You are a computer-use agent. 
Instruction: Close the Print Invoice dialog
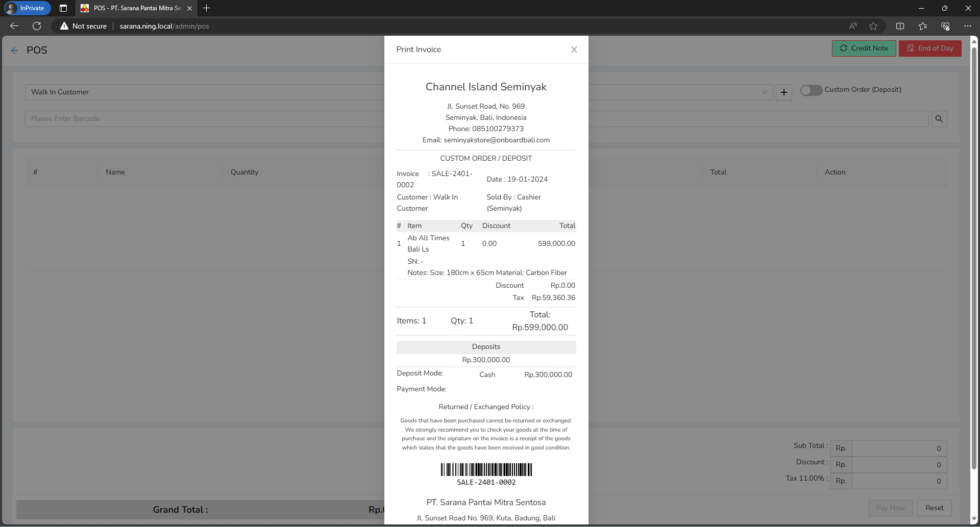click(x=574, y=49)
